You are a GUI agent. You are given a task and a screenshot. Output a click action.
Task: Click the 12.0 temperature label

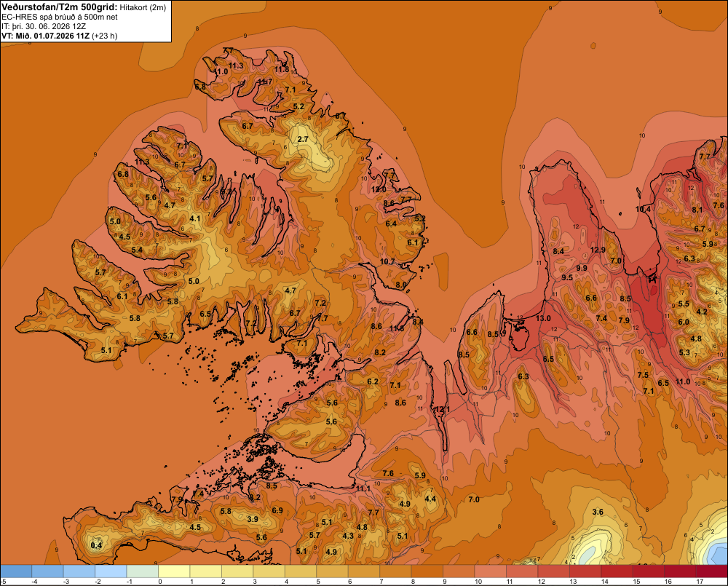pos(379,189)
